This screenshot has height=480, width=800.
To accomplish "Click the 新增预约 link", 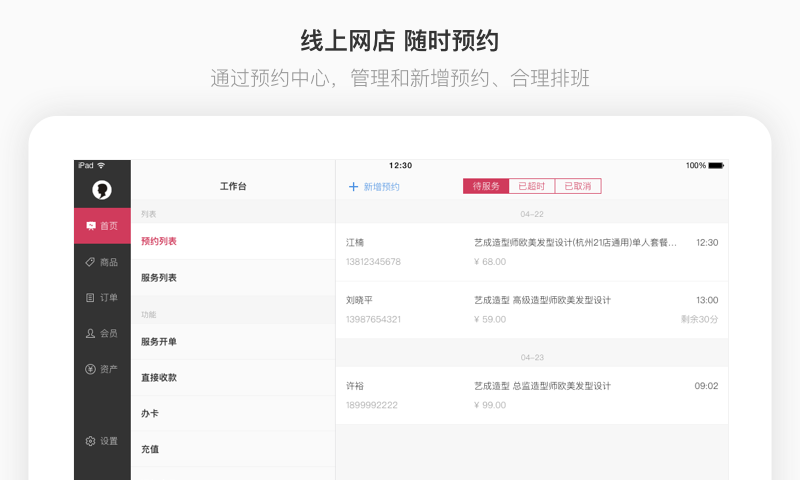I will (x=381, y=187).
